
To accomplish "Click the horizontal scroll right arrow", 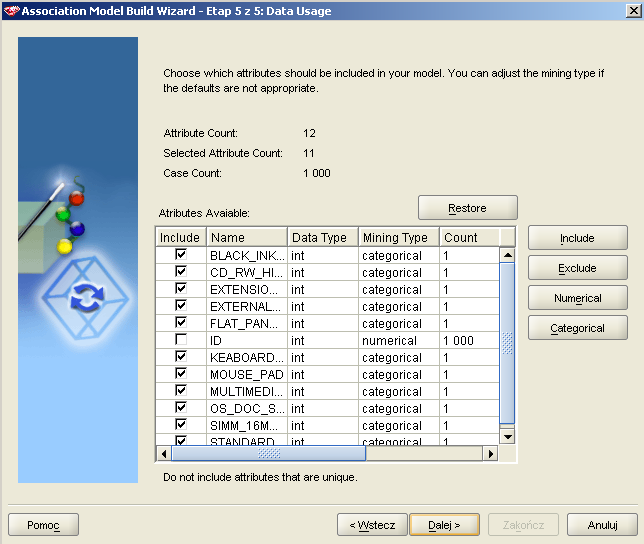I will [x=490, y=454].
